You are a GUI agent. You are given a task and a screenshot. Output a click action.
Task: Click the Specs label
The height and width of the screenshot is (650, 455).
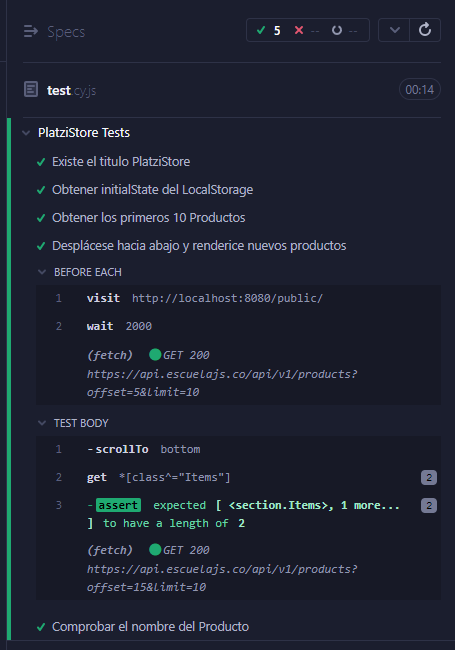66,32
